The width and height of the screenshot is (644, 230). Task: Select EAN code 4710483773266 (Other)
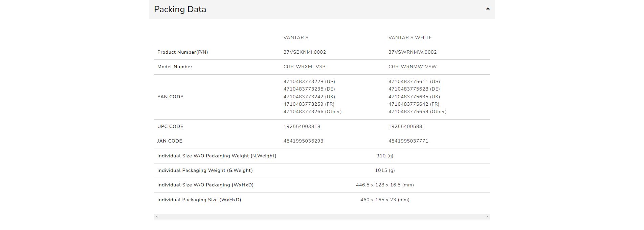[x=313, y=112]
